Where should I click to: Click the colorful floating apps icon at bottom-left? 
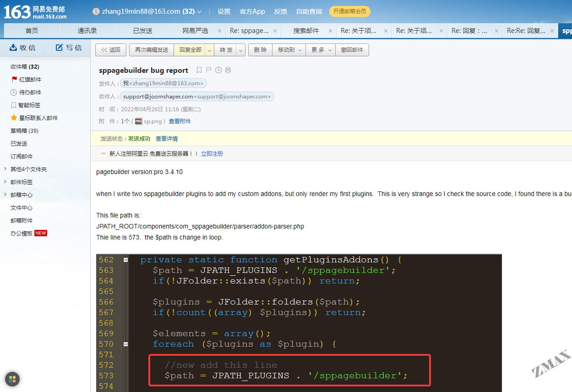(x=12, y=379)
